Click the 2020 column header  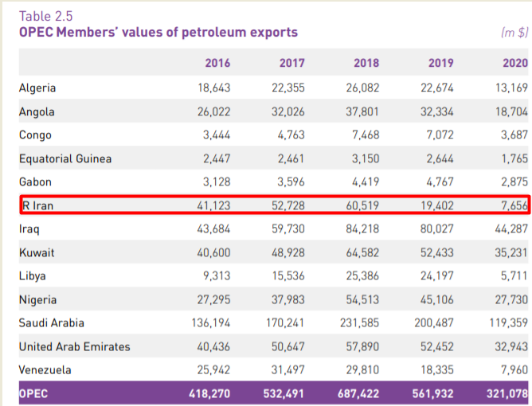[x=515, y=63]
